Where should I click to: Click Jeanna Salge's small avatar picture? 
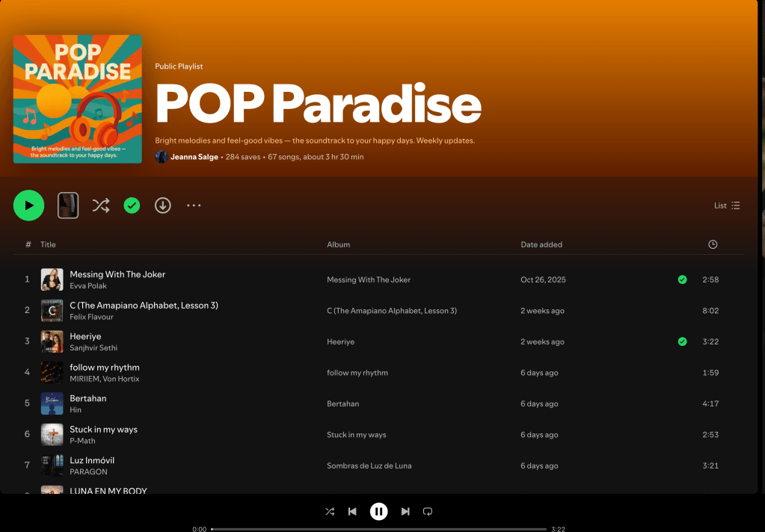coord(162,156)
